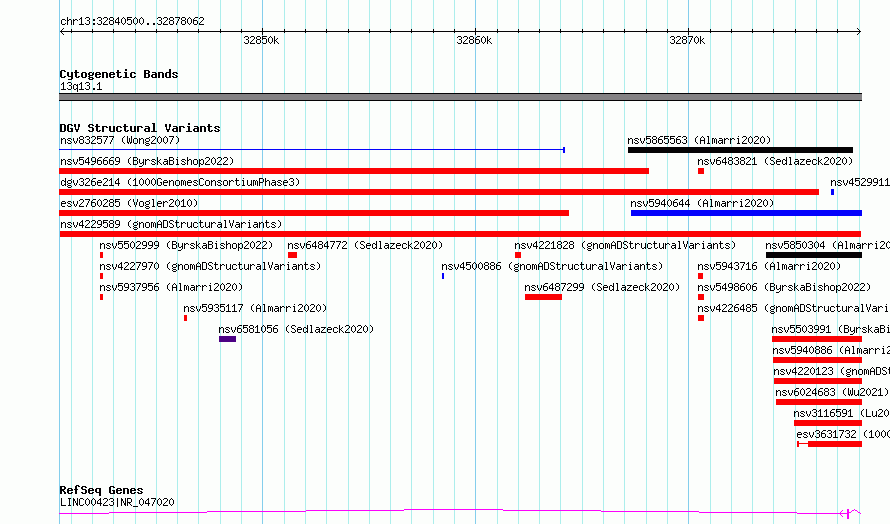Viewport: 890px width, 524px height.
Task: Open the nsv5940644 (Almarri2020) label
Action: [702, 203]
